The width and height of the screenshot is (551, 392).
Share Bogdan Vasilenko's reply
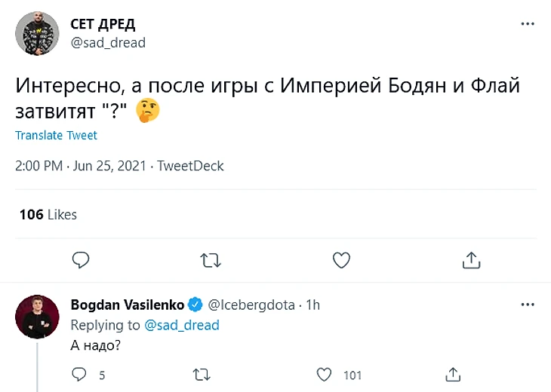(453, 375)
